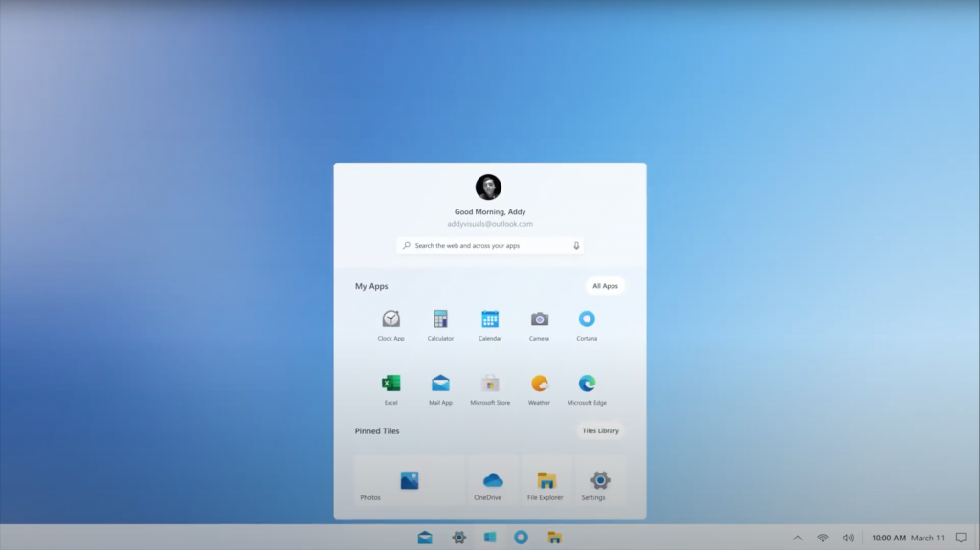
Task: Open the notification center icon
Action: pyautogui.click(x=961, y=538)
